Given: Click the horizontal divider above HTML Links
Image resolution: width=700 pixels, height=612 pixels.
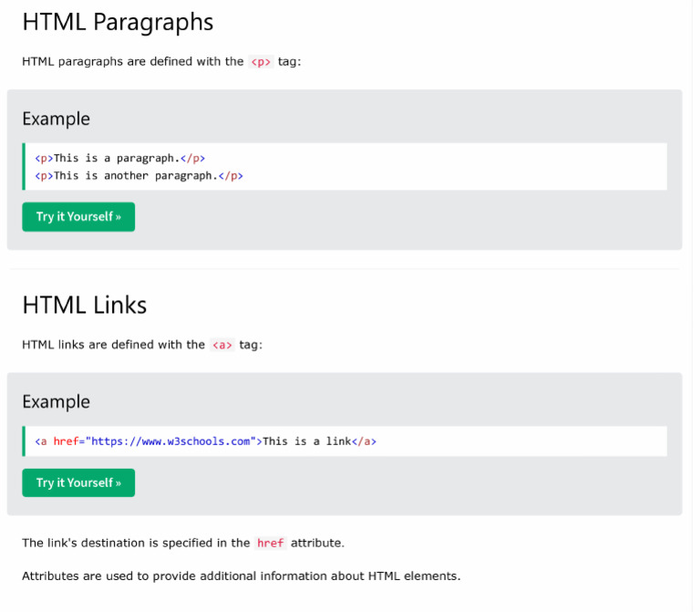Looking at the screenshot, I should coord(344,269).
